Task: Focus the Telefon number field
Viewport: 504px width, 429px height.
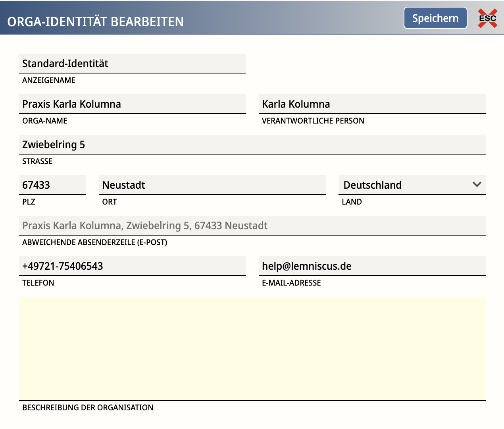Action: pyautogui.click(x=132, y=266)
